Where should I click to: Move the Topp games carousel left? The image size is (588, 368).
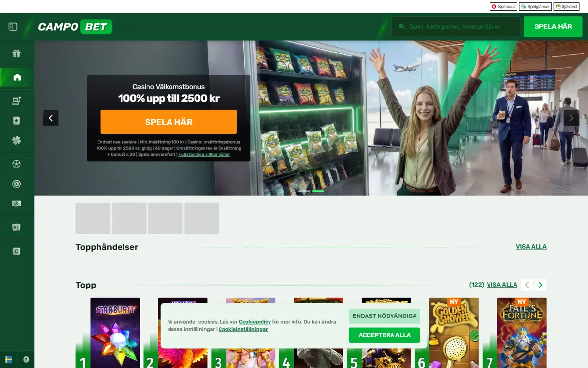tap(527, 285)
